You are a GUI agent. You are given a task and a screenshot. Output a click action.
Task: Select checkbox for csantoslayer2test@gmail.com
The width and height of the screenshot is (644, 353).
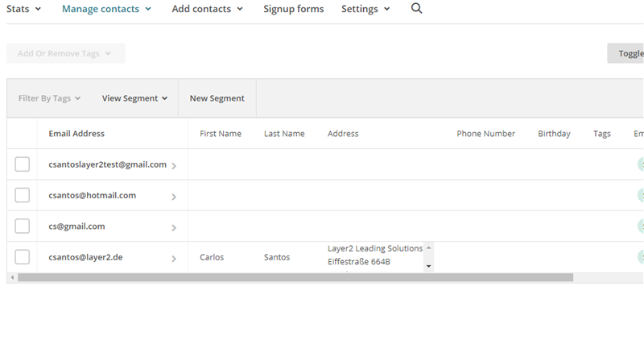pos(23,164)
